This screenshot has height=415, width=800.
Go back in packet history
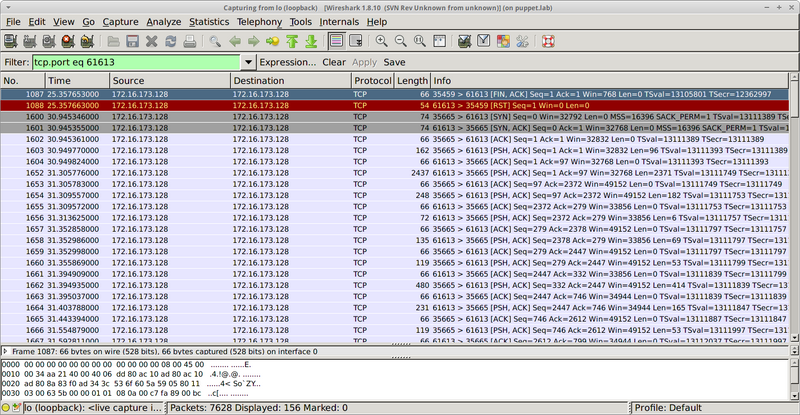point(235,41)
